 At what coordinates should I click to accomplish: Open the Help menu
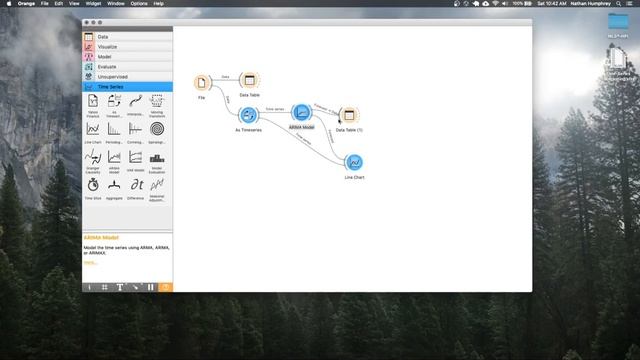coord(158,3)
